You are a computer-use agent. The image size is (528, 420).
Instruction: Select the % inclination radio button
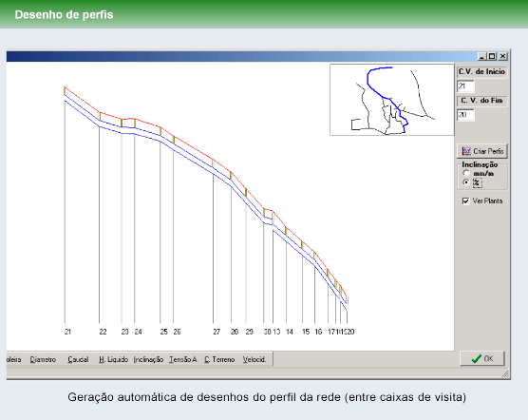pos(466,182)
